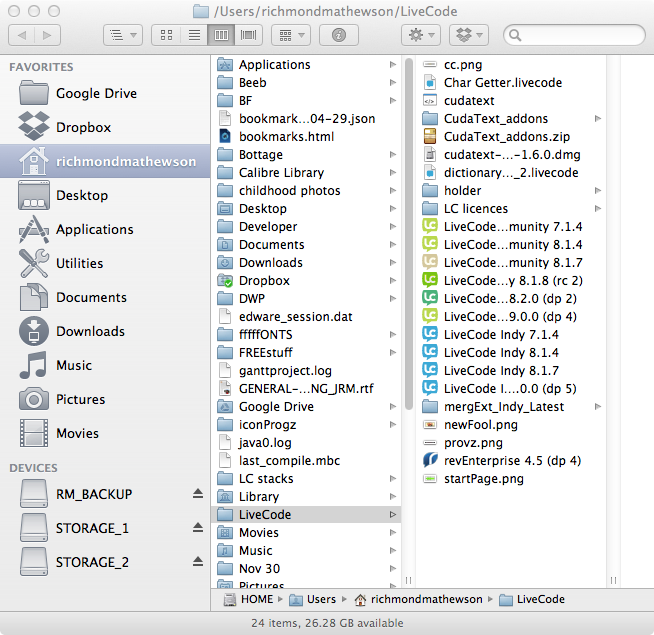This screenshot has width=654, height=635.
Task: Open the item arrangement dropdown
Action: [x=290, y=35]
